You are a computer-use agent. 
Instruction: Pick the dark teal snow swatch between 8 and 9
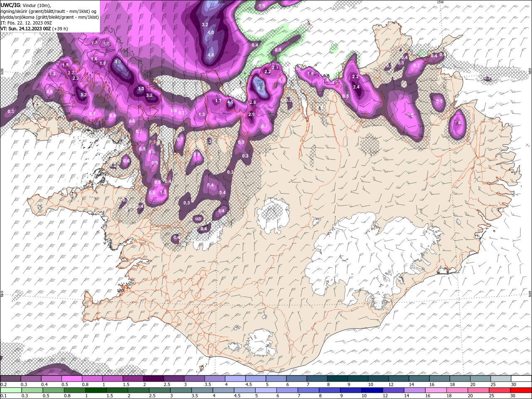click(337, 379)
